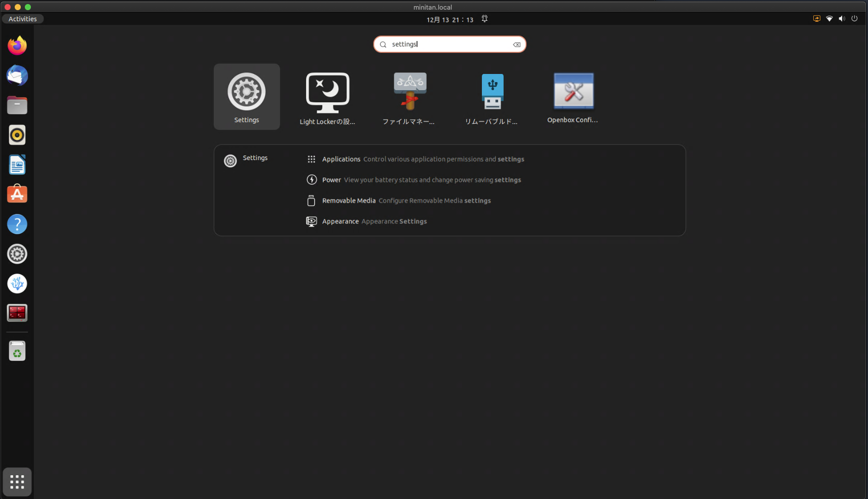Screen dimensions: 868x499
Task: Open the ファイルマネー... settings app
Action: (409, 98)
